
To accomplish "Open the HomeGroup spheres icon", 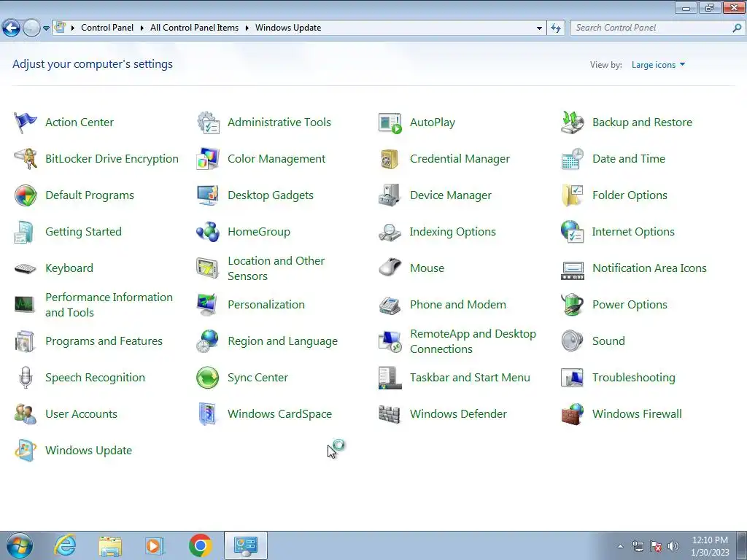I will pos(208,232).
